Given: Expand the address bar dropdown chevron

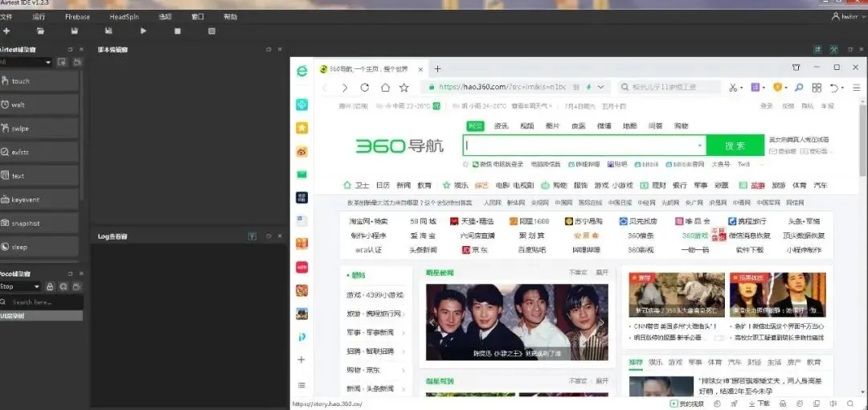Looking at the screenshot, I should [x=600, y=87].
